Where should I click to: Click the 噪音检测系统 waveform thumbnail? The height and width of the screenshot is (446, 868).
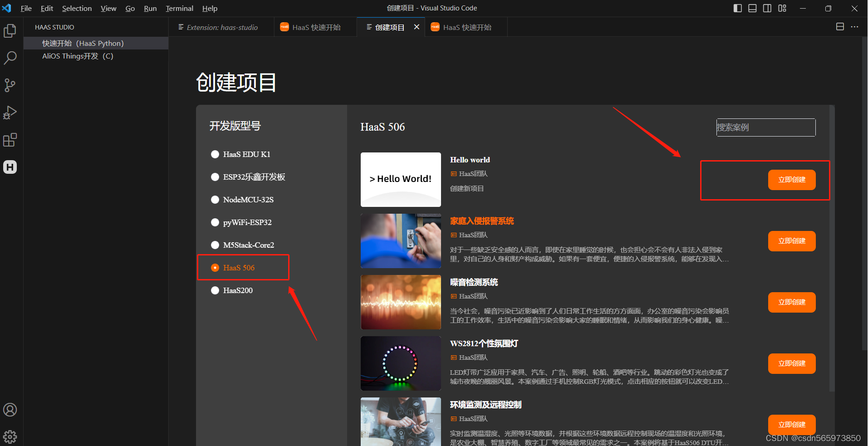401,302
